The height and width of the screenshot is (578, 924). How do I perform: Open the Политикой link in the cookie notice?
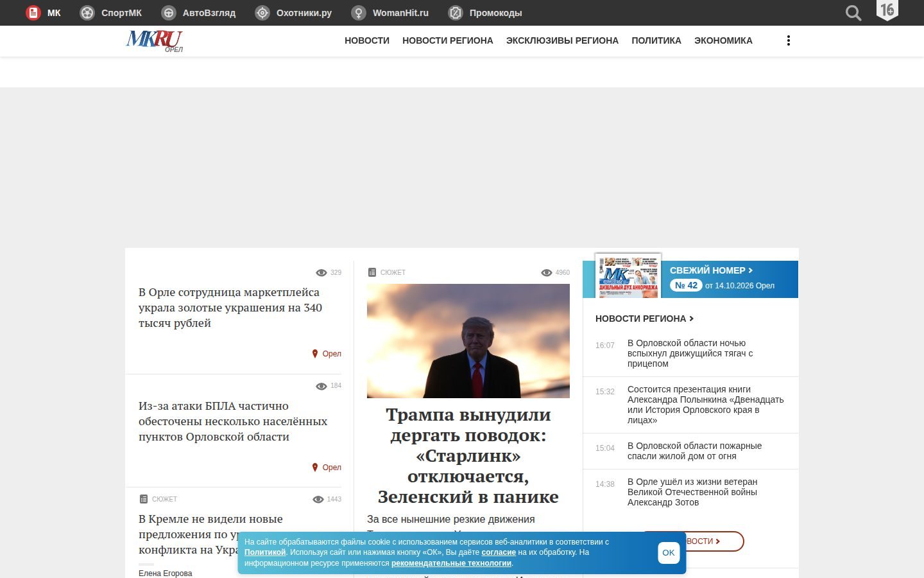(x=265, y=552)
